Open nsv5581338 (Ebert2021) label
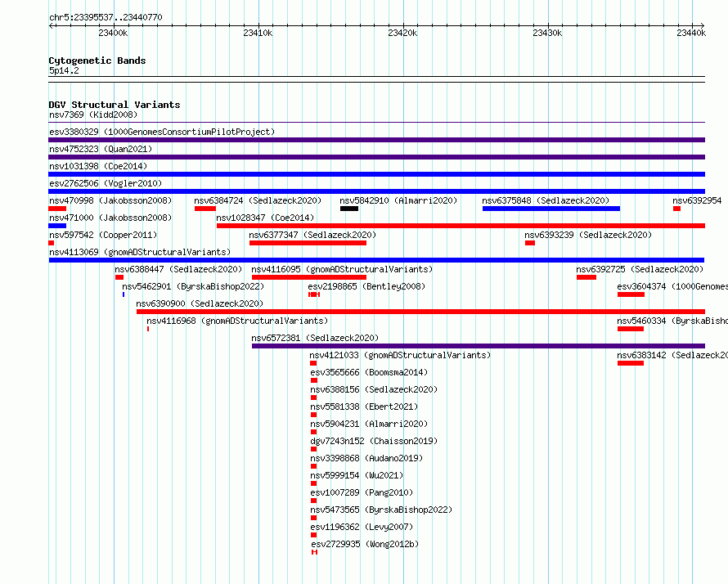Image resolution: width=728 pixels, height=584 pixels. (364, 407)
